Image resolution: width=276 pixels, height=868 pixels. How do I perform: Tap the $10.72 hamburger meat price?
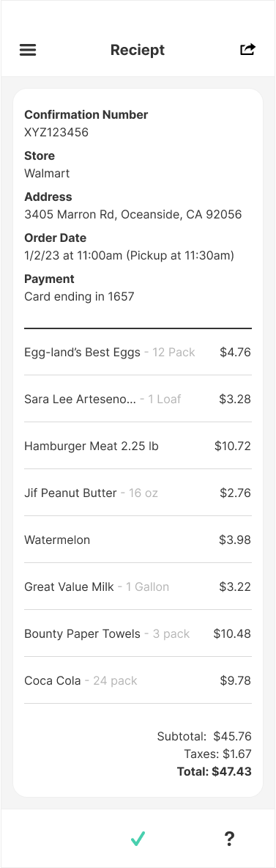[232, 446]
